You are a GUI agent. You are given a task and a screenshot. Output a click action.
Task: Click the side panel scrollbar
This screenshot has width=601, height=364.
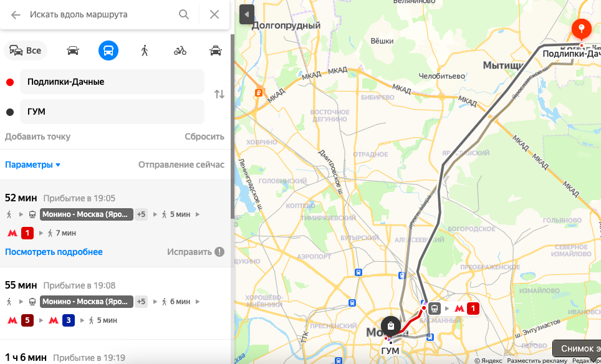232,127
